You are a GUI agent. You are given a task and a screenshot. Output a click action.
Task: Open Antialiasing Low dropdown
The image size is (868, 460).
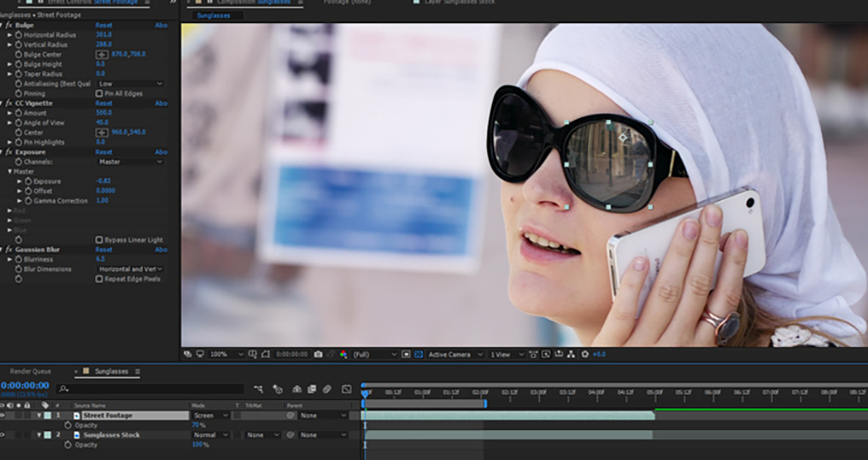130,84
